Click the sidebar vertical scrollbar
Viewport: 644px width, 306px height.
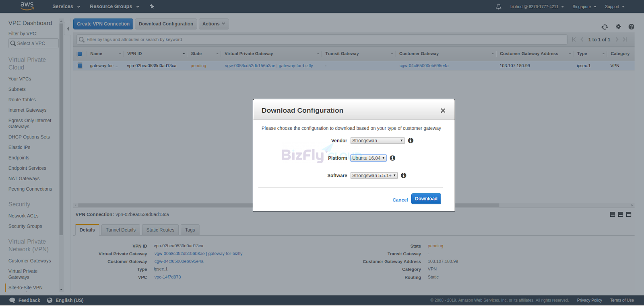[61, 129]
